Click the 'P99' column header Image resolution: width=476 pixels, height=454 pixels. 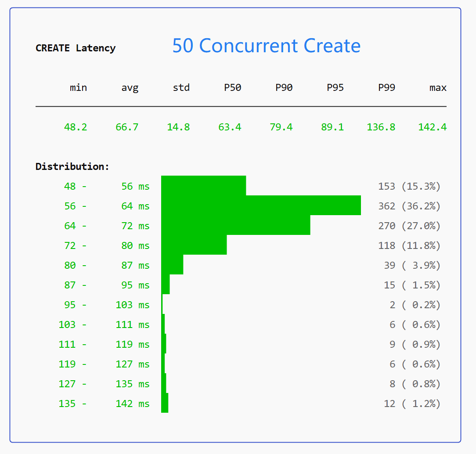click(x=386, y=88)
